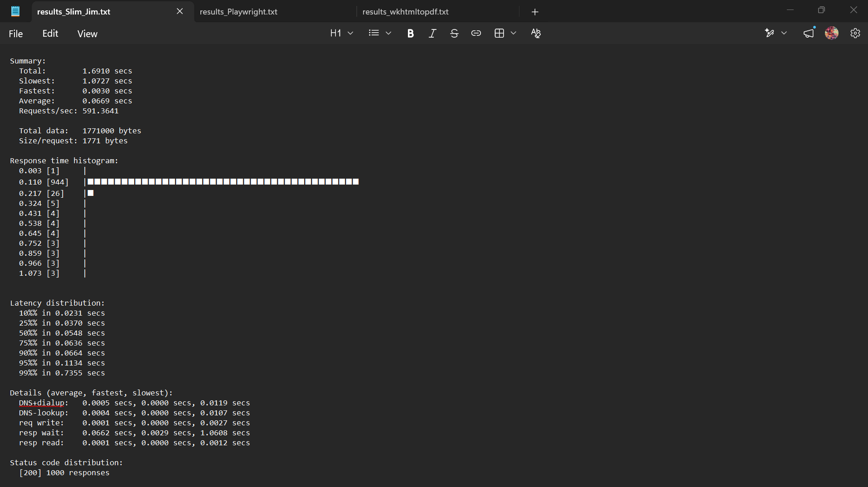Click the 'resp wait:' details line
The width and height of the screenshot is (868, 487).
click(134, 433)
